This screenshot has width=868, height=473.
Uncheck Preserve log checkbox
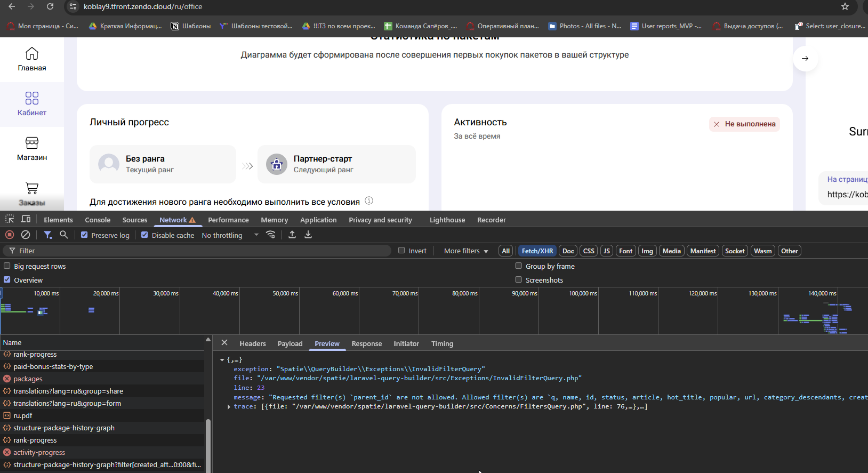click(x=84, y=235)
